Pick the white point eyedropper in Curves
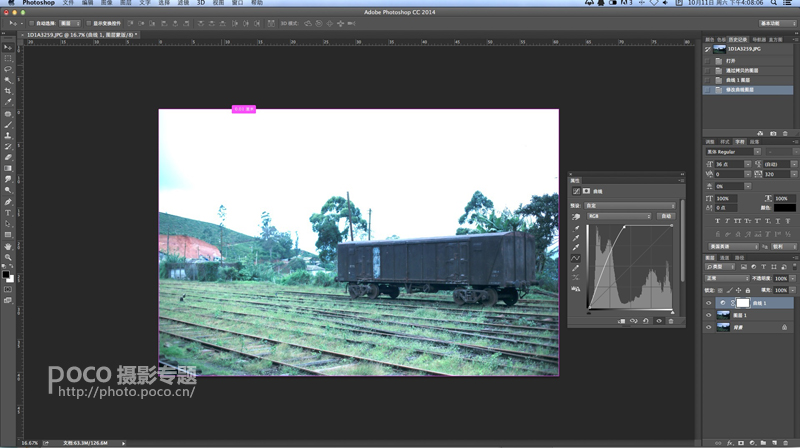 point(576,247)
